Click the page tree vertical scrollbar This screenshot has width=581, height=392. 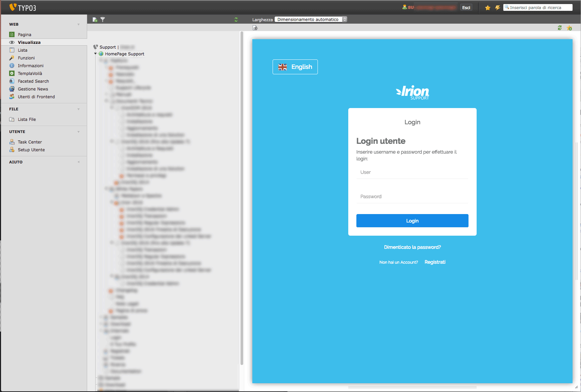[x=242, y=198]
